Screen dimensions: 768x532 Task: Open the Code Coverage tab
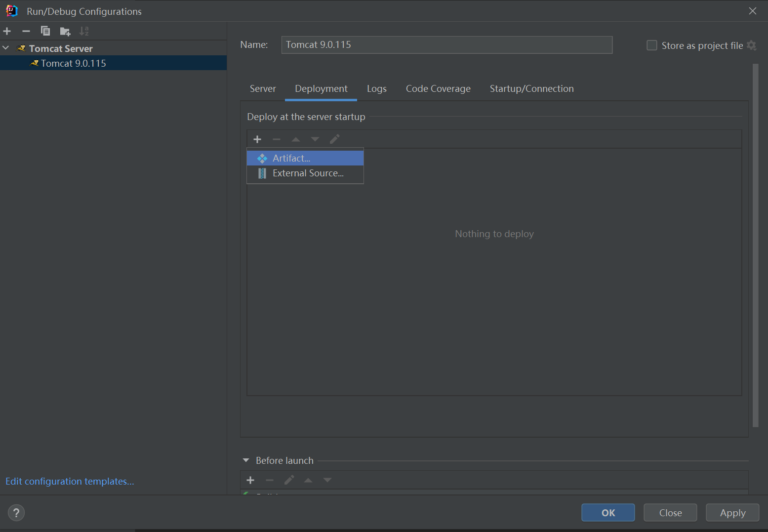click(x=438, y=89)
